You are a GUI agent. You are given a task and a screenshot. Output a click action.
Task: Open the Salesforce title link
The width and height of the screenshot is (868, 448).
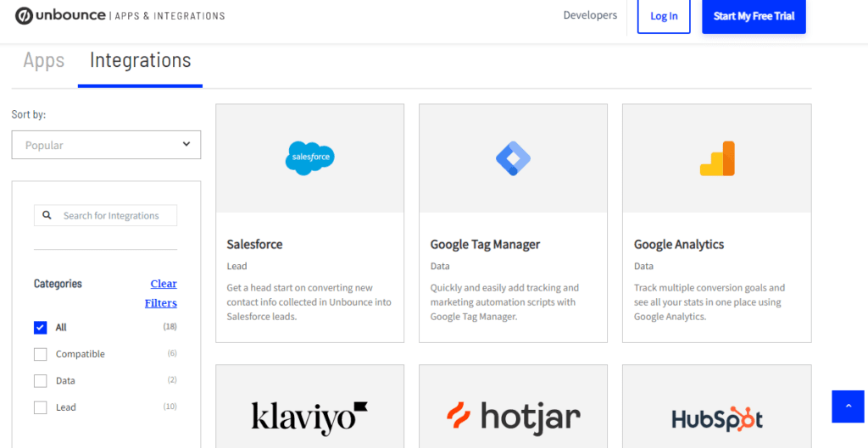point(254,245)
